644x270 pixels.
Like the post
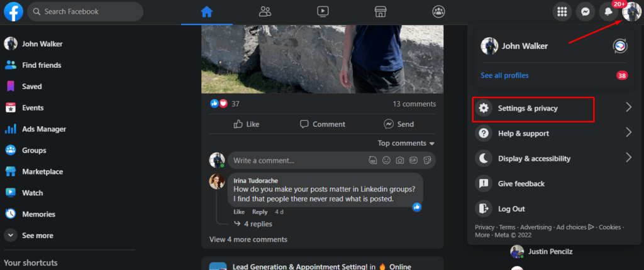[x=246, y=124]
